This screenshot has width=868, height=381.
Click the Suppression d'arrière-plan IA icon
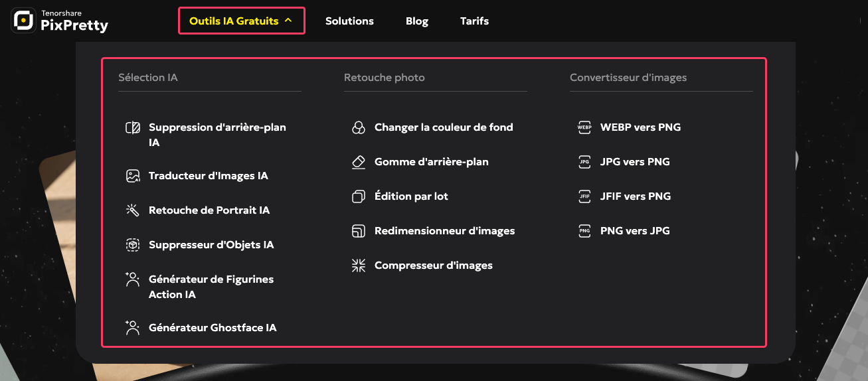coord(133,127)
